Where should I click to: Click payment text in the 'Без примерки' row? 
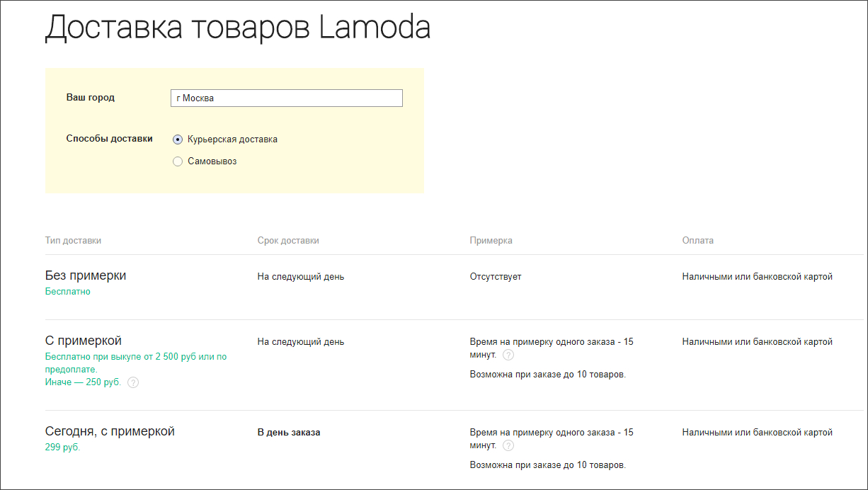[758, 277]
